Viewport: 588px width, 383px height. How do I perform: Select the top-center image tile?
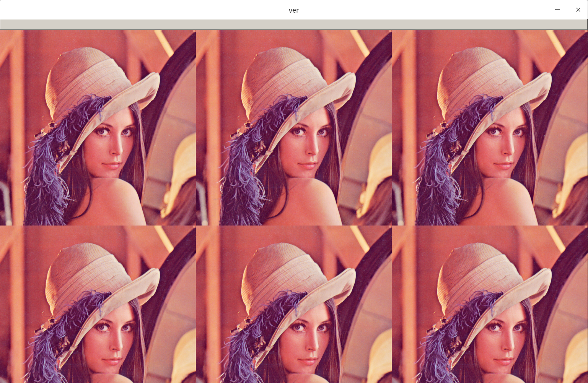click(293, 127)
